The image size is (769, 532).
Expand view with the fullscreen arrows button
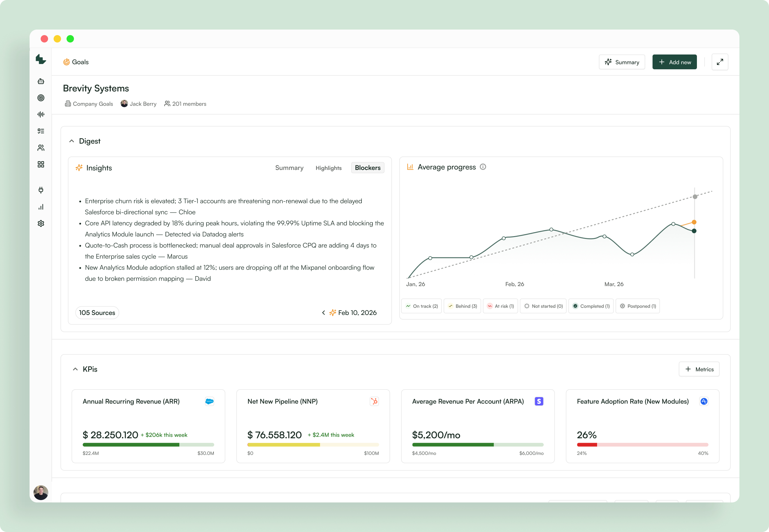pyautogui.click(x=720, y=62)
